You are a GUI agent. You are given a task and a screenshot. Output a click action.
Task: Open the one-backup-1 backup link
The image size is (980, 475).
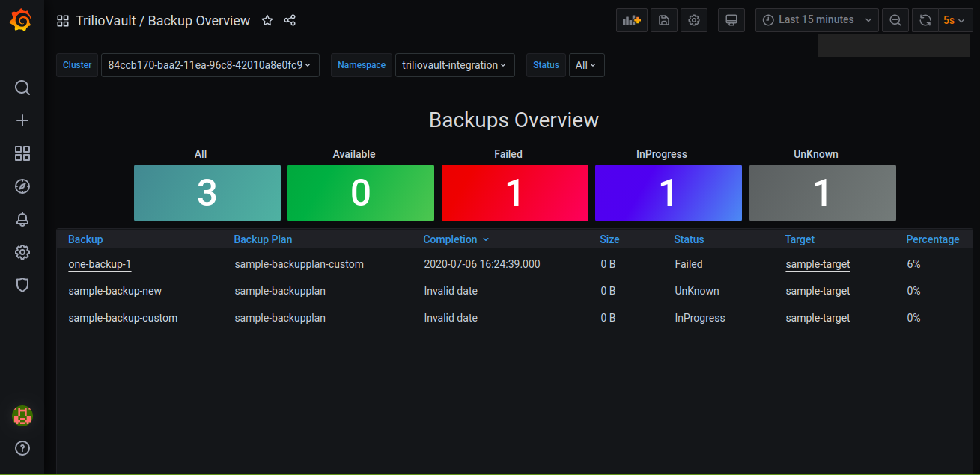100,264
